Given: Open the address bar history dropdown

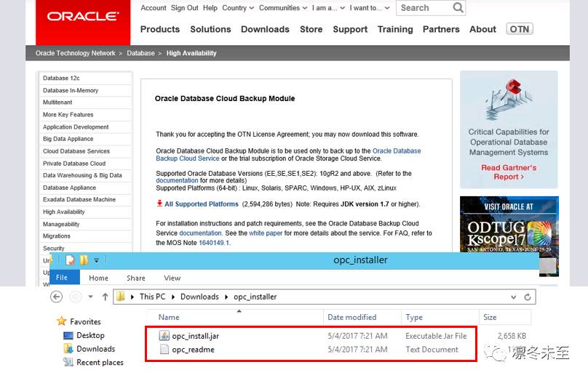Looking at the screenshot, I should click(513, 297).
